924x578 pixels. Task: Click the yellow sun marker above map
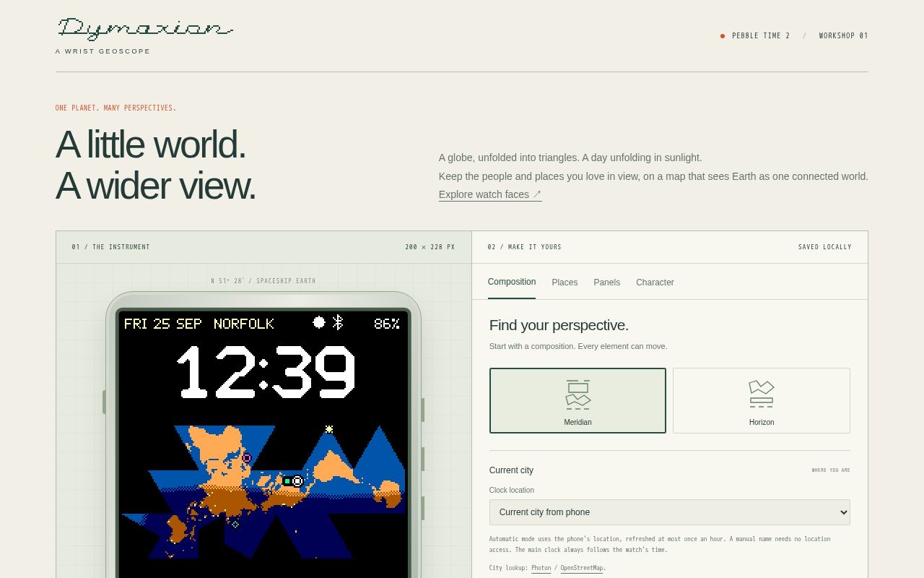pos(329,429)
